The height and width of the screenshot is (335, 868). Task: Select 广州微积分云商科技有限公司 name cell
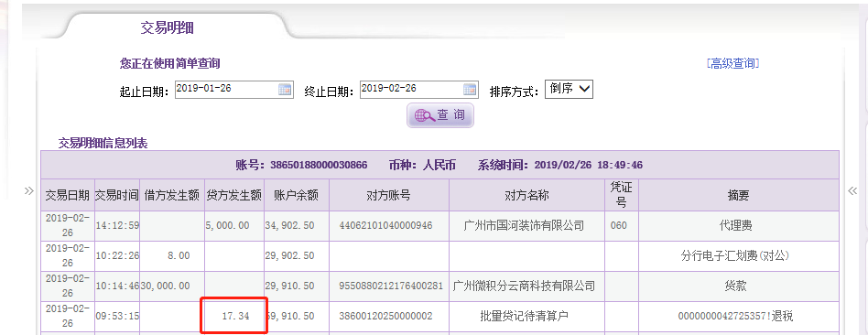[527, 286]
